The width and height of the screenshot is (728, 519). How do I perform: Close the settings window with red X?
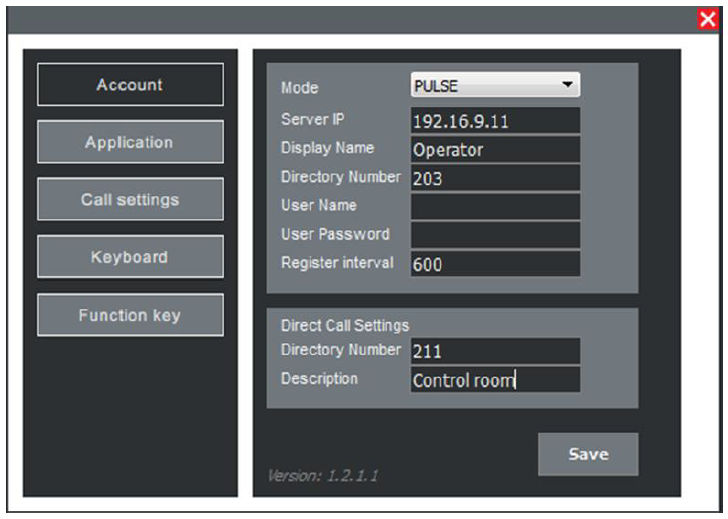(708, 19)
